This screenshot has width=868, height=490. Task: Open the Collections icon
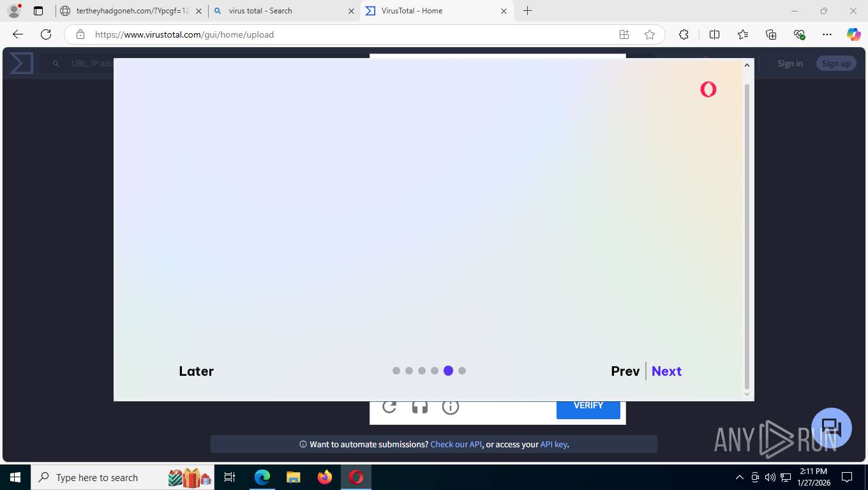click(771, 34)
